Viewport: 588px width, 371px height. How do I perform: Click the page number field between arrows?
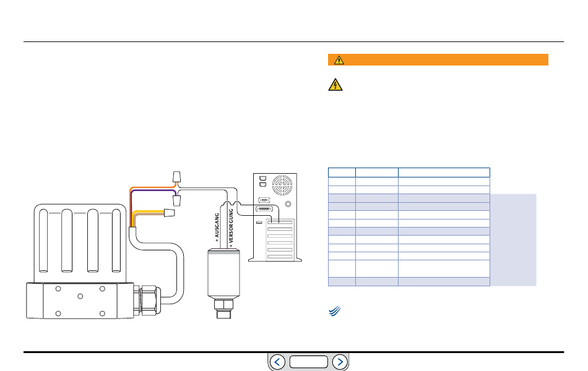pos(309,362)
